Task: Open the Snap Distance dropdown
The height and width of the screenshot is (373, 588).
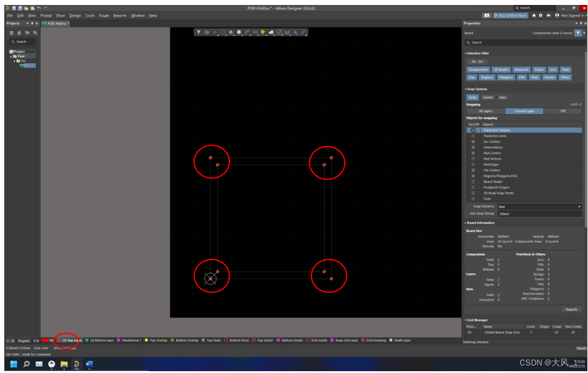Action: [579, 207]
